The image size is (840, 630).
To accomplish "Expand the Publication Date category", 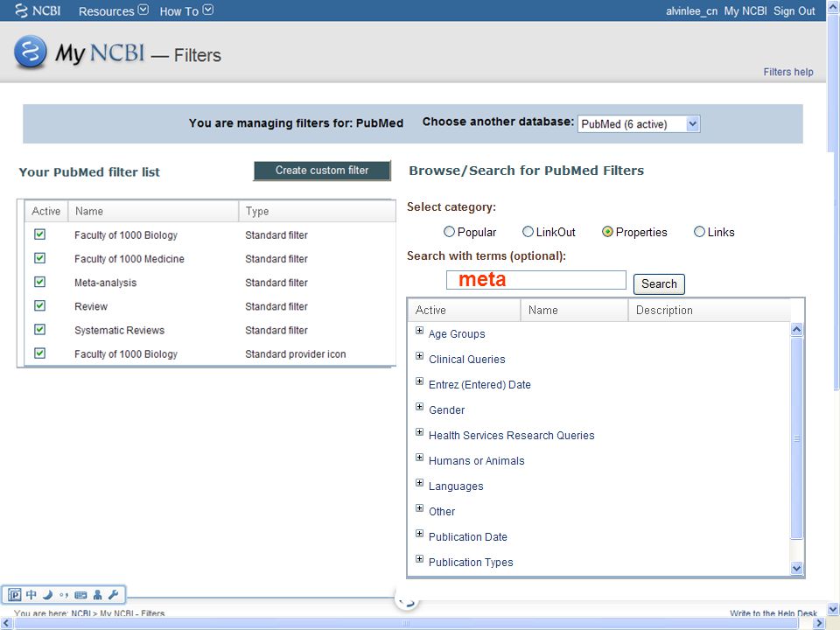I will pyautogui.click(x=419, y=533).
